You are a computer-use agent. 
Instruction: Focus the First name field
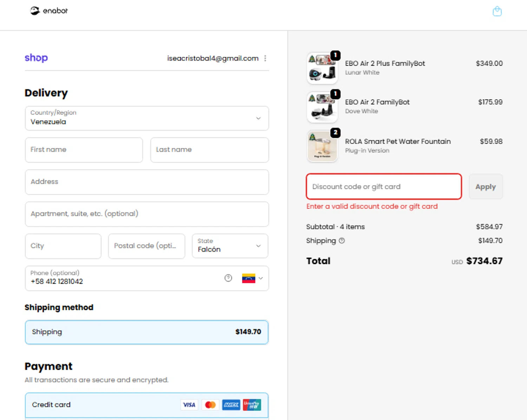pyautogui.click(x=84, y=150)
